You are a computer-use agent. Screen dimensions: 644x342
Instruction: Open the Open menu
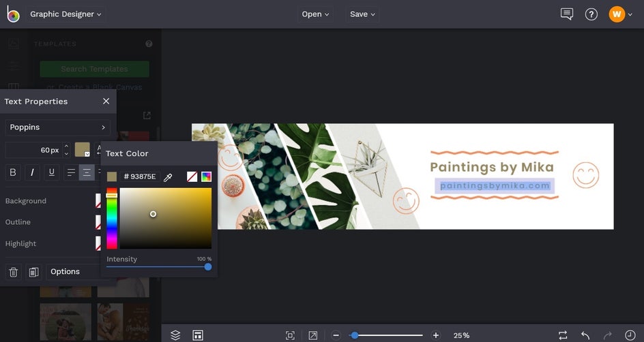coord(315,14)
